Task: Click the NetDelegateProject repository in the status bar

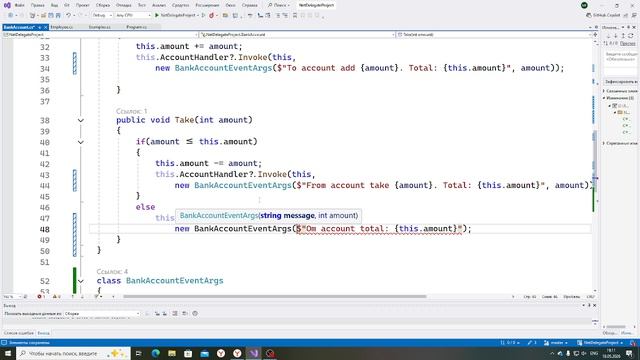Action: click(x=600, y=343)
